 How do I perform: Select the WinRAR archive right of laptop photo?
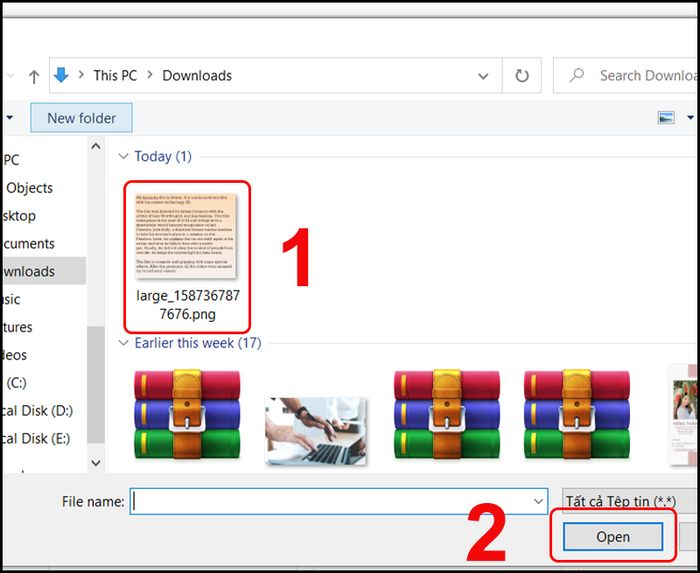[x=447, y=415]
